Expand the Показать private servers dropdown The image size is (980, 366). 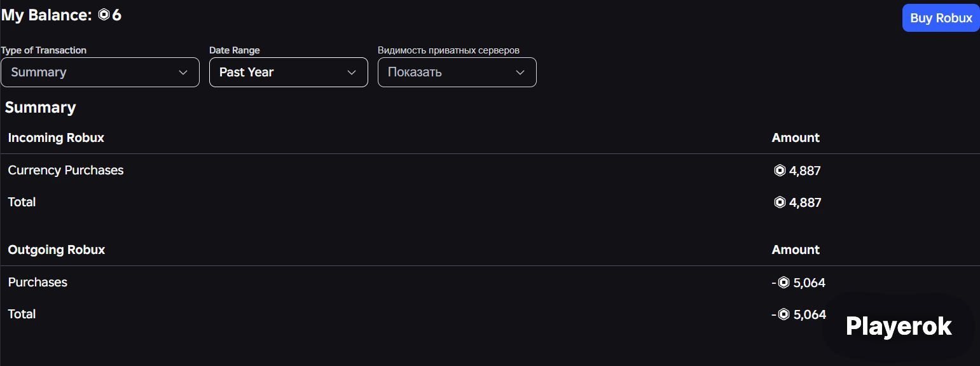(457, 73)
